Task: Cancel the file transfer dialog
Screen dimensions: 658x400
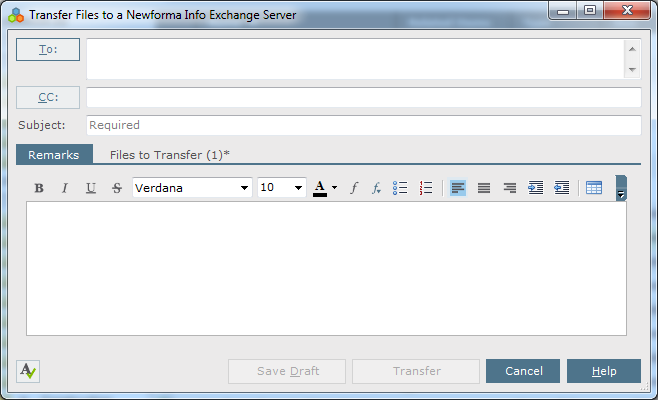Action: coord(523,371)
